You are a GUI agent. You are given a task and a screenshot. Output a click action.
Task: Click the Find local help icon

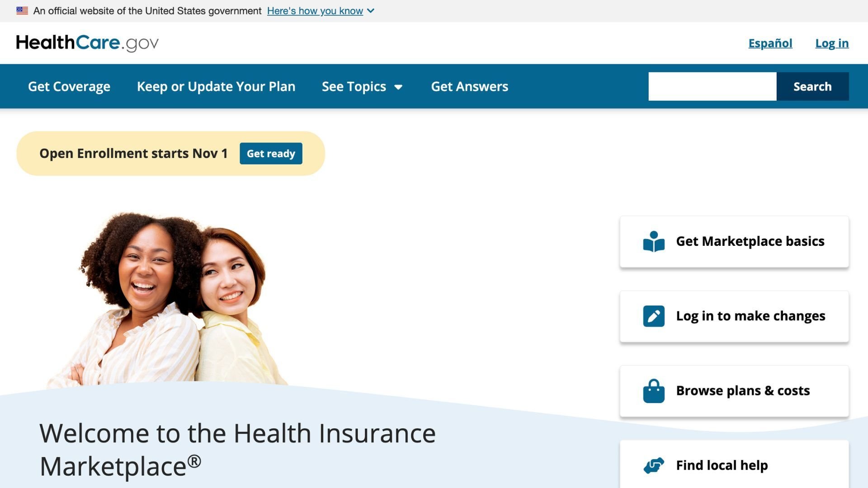(653, 464)
